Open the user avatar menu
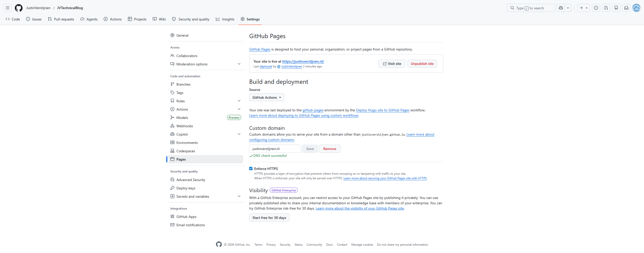Screen dimensions: 644x253 point(636,8)
